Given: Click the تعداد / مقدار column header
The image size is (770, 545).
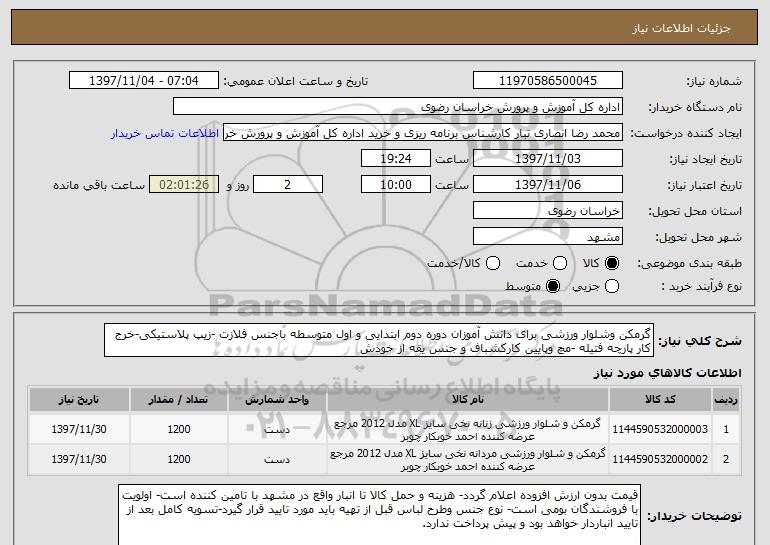Looking at the screenshot, I should coord(179,399).
